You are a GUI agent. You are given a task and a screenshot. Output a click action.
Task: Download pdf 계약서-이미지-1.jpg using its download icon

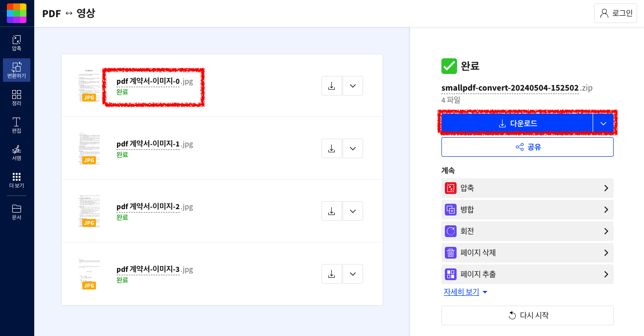click(331, 148)
